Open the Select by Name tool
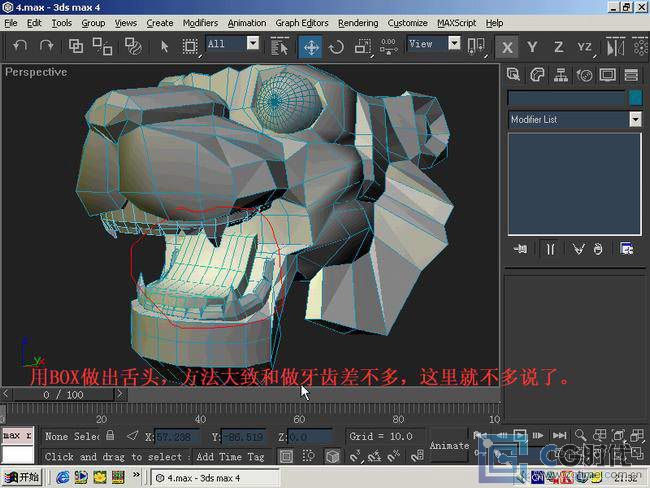The image size is (650, 488). (279, 46)
